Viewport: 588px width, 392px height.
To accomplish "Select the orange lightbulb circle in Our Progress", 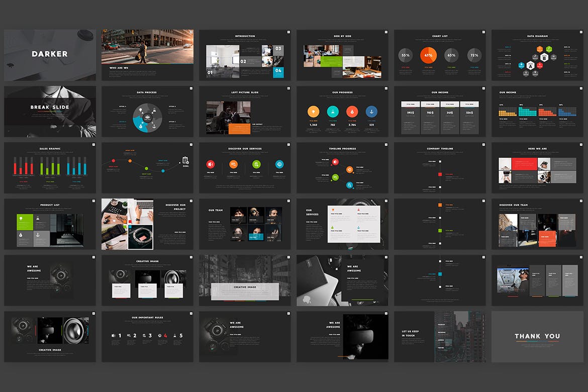I will click(x=313, y=112).
